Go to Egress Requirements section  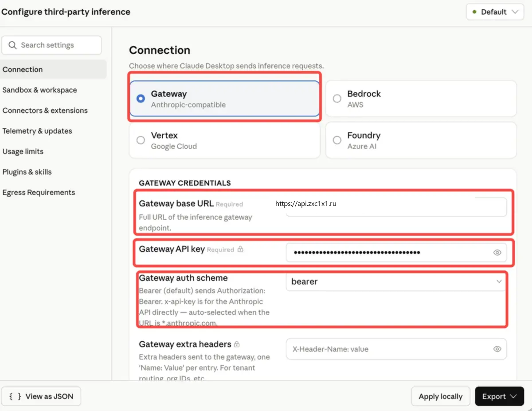click(x=39, y=192)
